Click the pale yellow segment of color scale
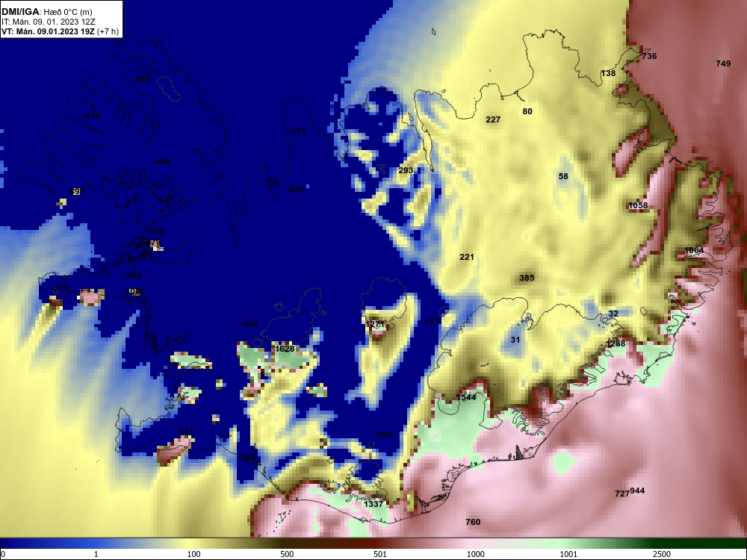Screen dimensions: 747x560 point(188,544)
